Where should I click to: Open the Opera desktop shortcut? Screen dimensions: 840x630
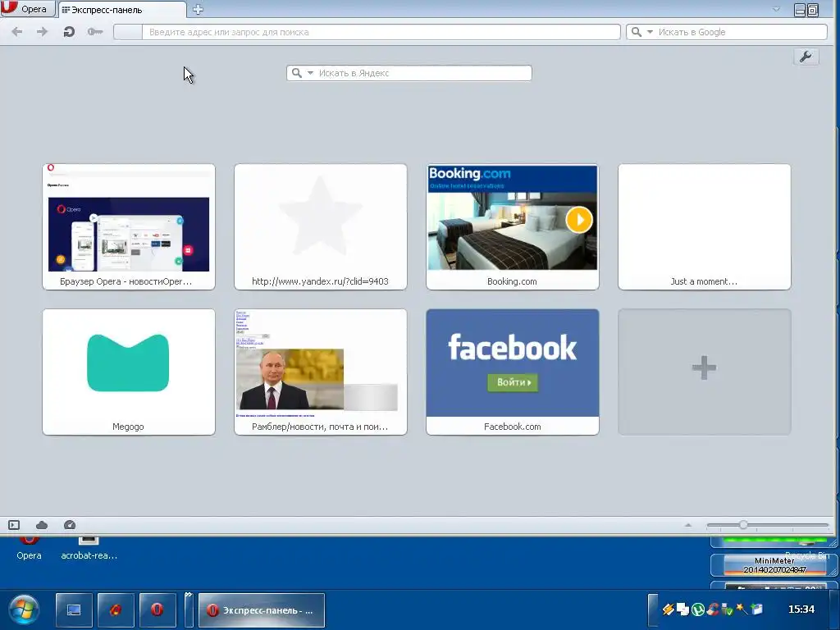point(29,548)
